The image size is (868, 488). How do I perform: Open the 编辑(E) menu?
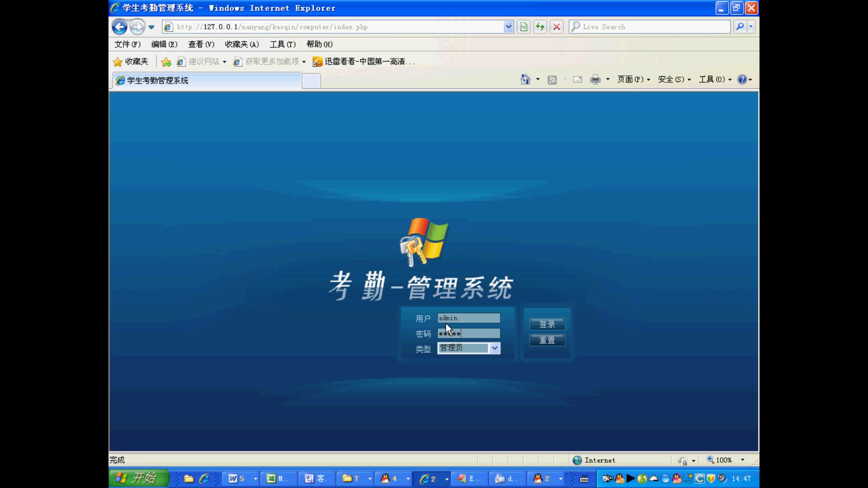click(164, 44)
